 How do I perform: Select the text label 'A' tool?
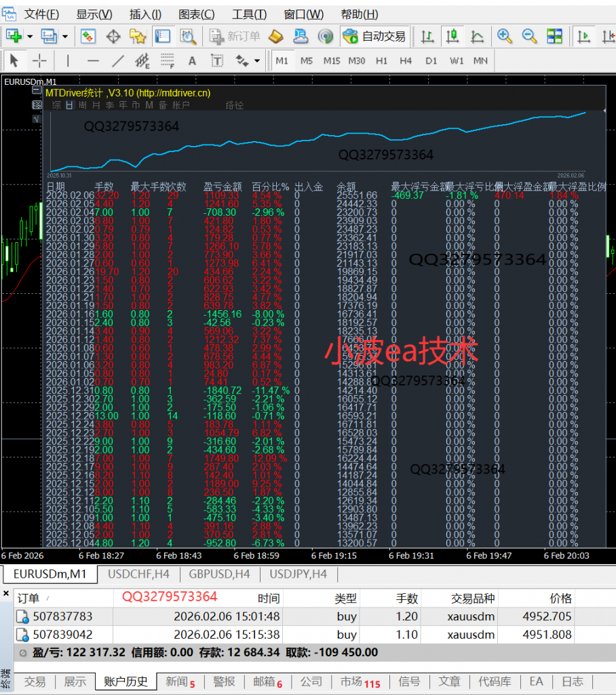(192, 61)
